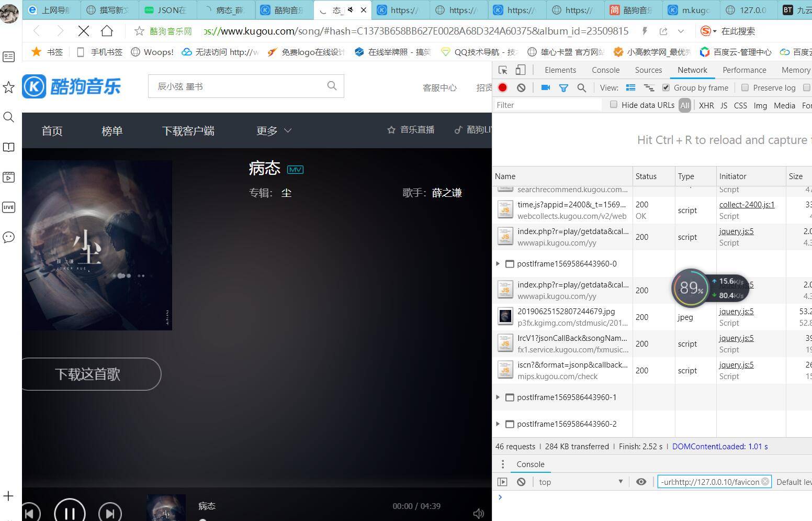Screen dimensions: 812x521
Task: Open the sidebar chat bubble icon
Action: tap(8, 237)
